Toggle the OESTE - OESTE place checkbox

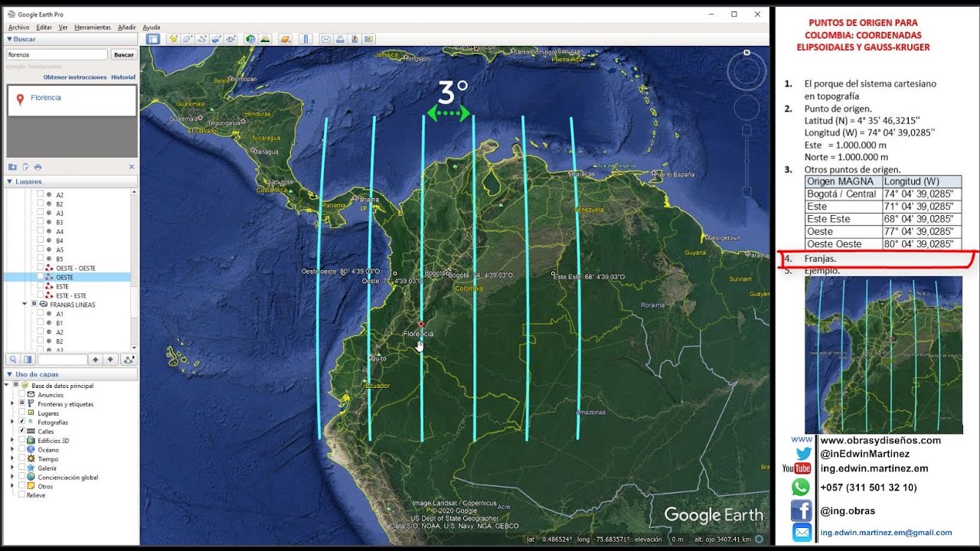point(41,268)
